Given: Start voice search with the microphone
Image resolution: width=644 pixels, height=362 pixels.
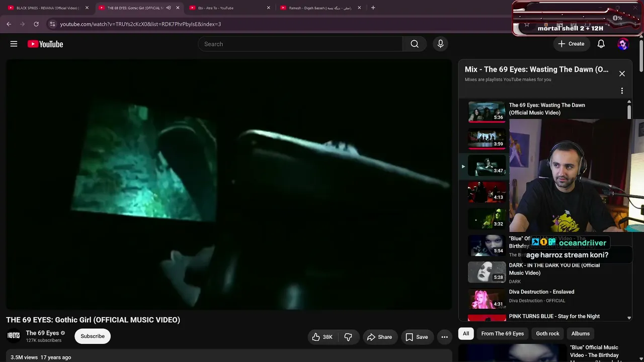Looking at the screenshot, I should 440,44.
